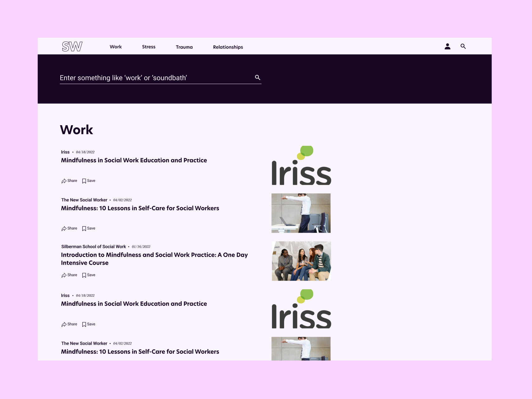
Task: Share the Silberman Introduction to Mindfulness article
Action: (x=69, y=275)
